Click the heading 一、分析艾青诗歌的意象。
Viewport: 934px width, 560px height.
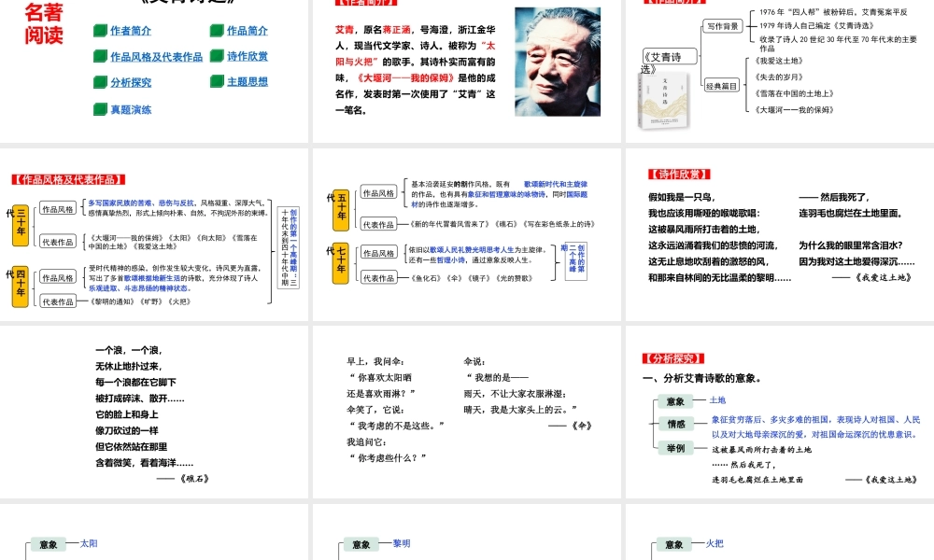702,378
